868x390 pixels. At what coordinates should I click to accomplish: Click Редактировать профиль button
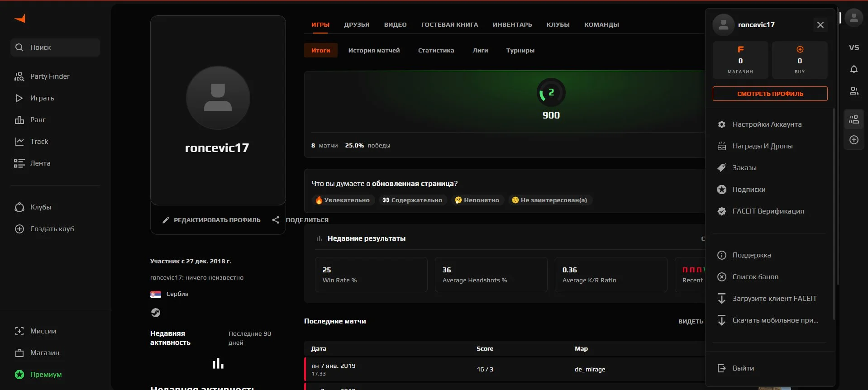211,220
